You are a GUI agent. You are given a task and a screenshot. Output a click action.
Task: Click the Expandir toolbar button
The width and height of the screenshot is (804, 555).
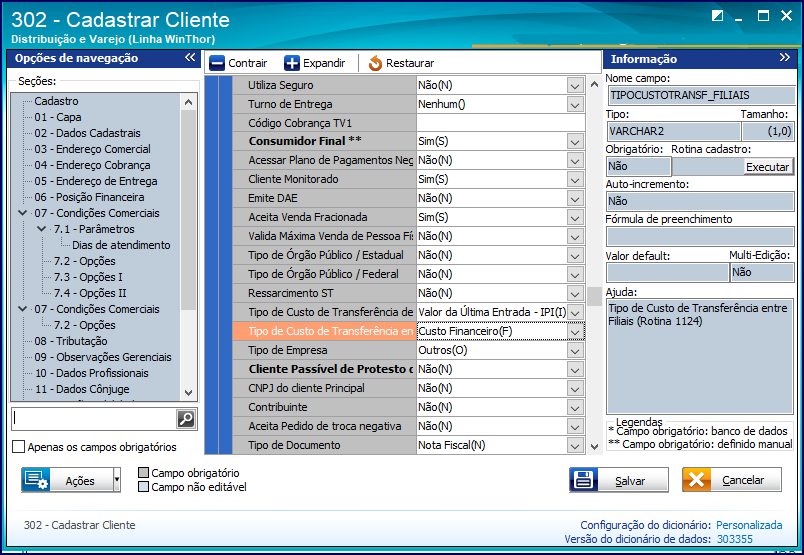click(x=315, y=63)
